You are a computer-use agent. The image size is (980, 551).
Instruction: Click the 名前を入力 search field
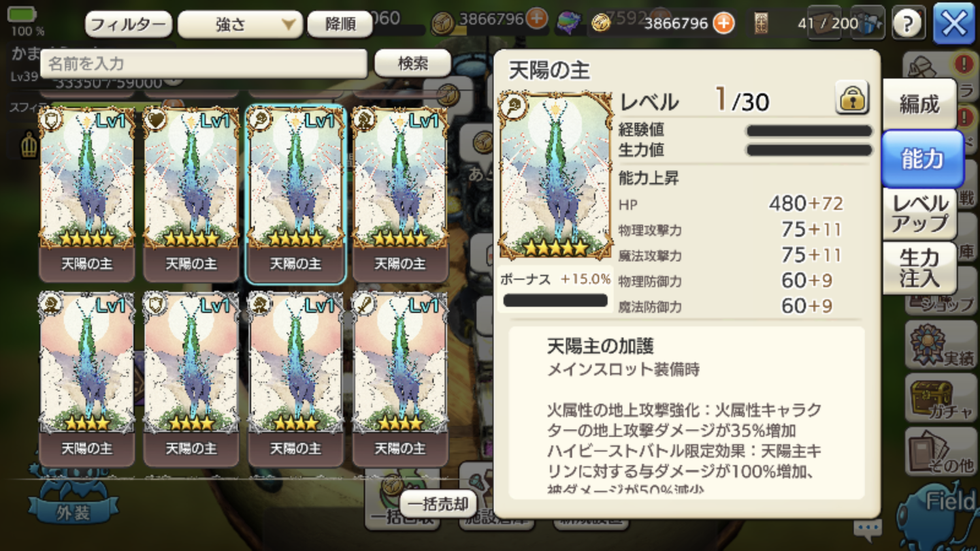(204, 63)
